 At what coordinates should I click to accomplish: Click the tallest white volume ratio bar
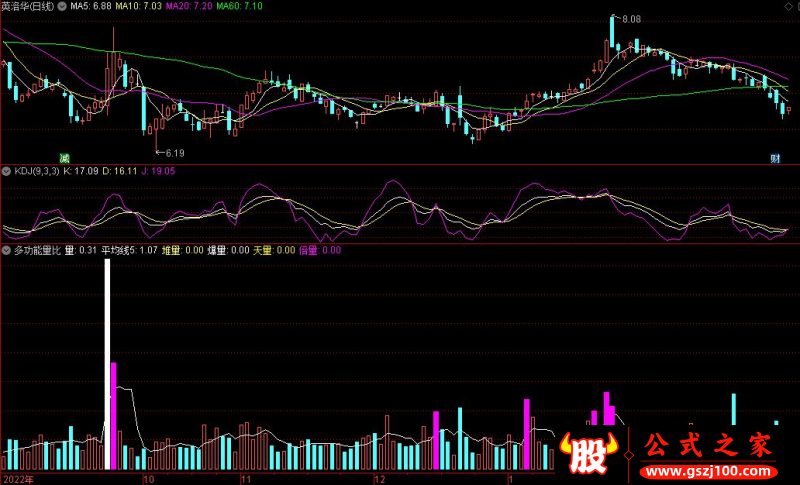(107, 364)
